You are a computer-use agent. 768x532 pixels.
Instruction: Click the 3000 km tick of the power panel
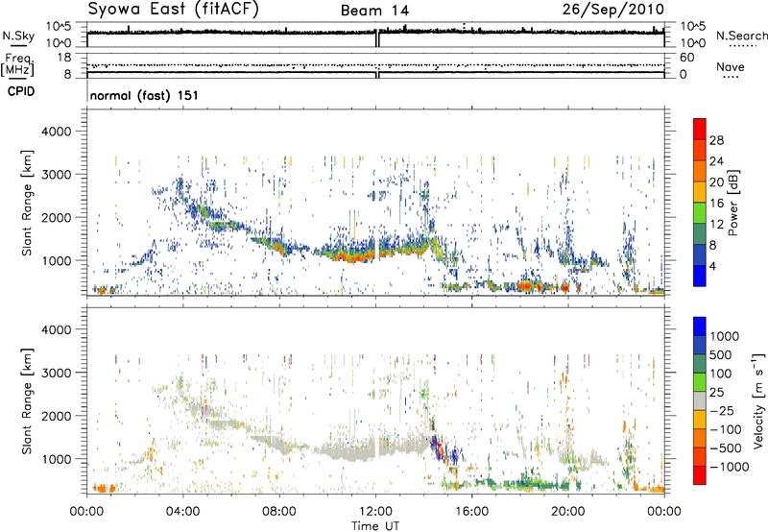point(57,175)
